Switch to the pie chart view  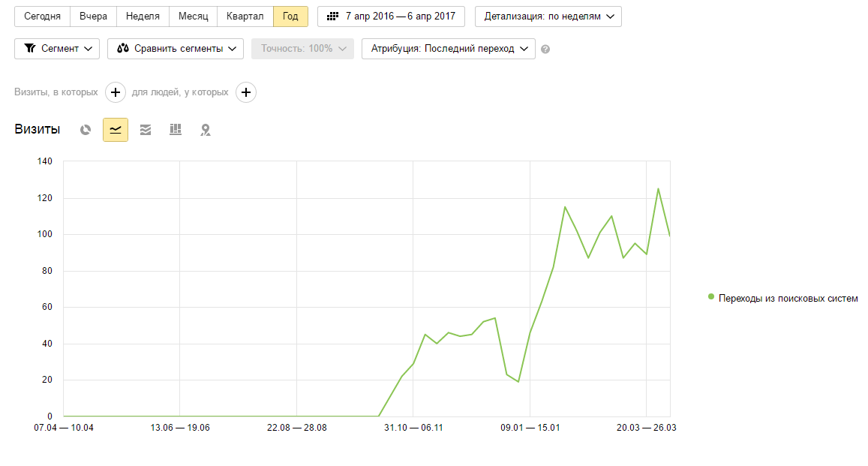[86, 130]
